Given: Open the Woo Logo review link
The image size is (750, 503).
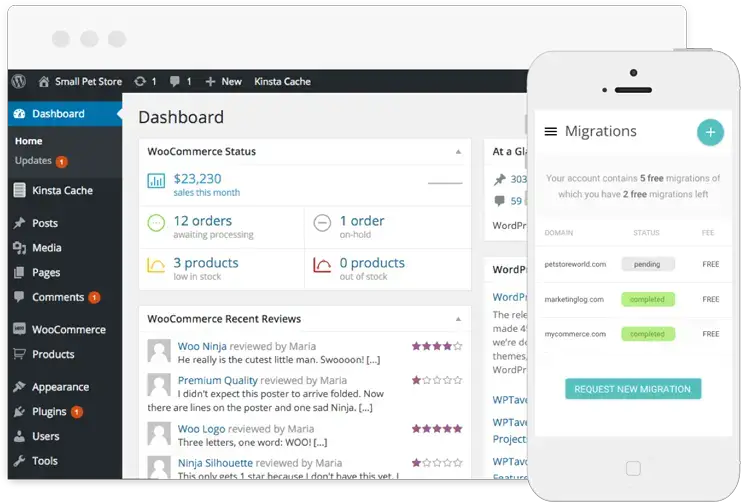Looking at the screenshot, I should [201, 429].
